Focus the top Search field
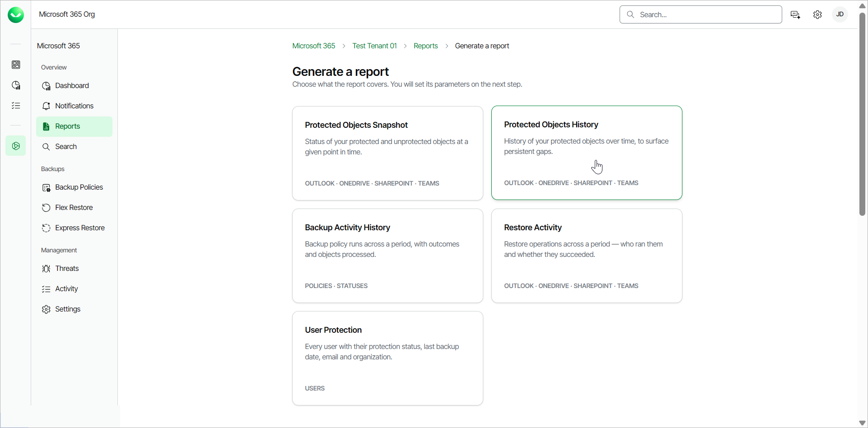Image resolution: width=868 pixels, height=428 pixels. coord(700,14)
